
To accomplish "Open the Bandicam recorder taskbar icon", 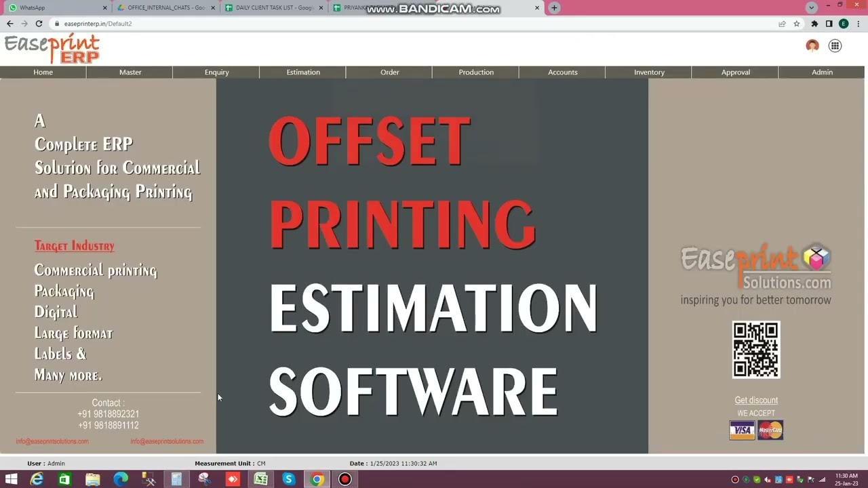I will [x=345, y=479].
